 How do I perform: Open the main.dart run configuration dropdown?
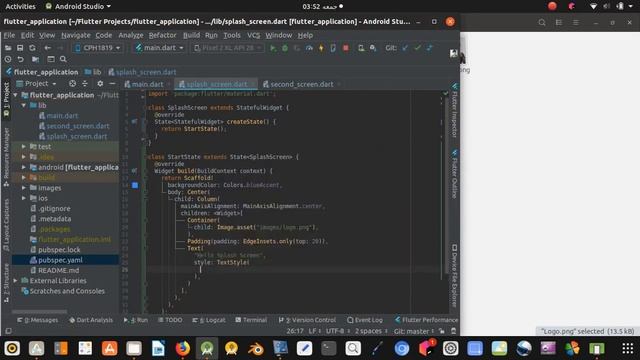click(x=160, y=48)
